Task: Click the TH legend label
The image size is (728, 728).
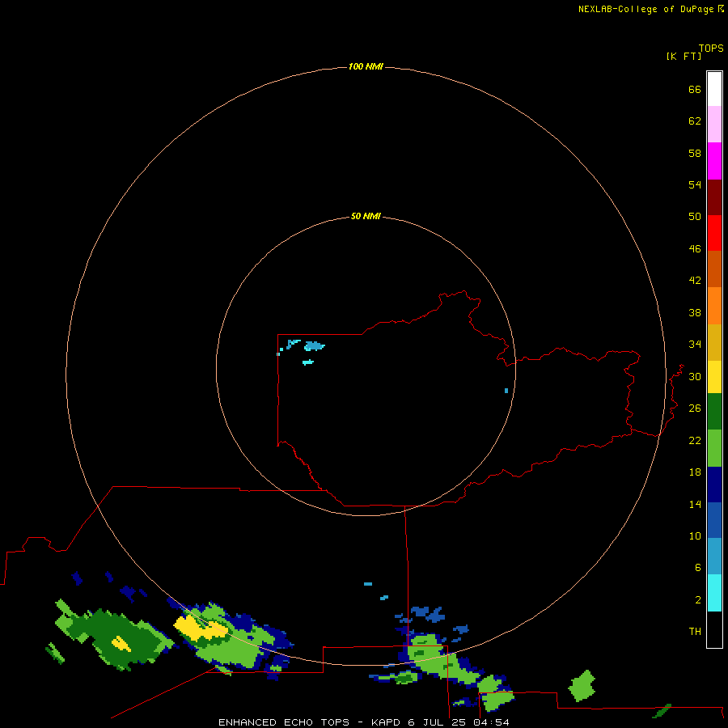Action: coord(695,631)
